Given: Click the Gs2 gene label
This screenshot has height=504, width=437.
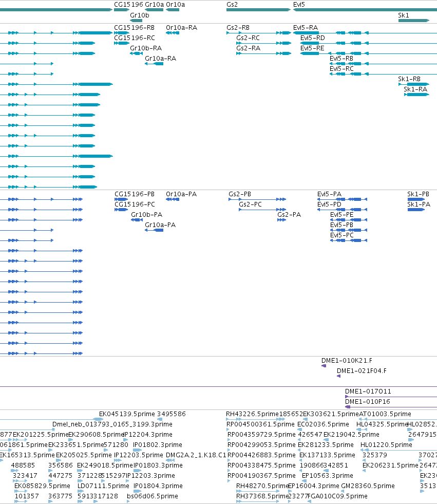Looking at the screenshot, I should pyautogui.click(x=232, y=5).
